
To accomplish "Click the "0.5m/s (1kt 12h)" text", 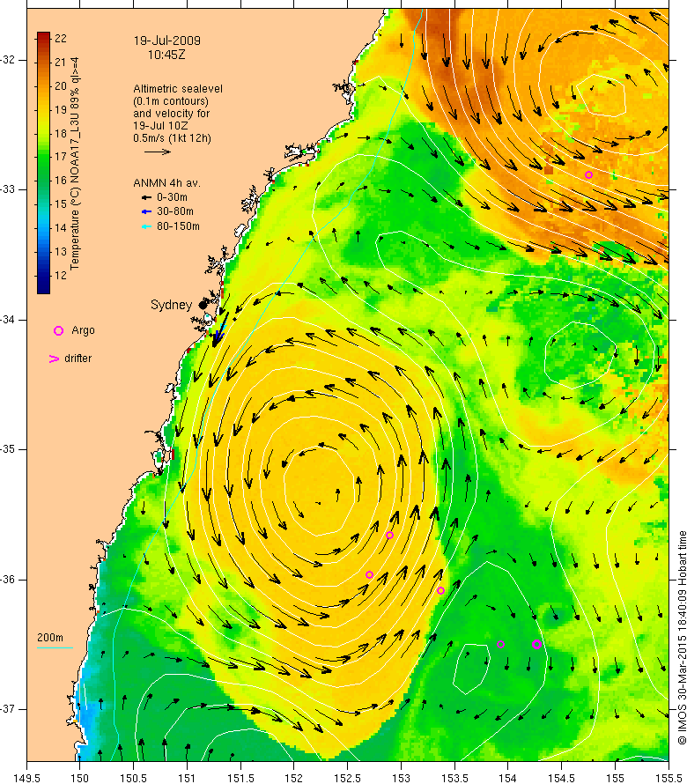I will coord(172,138).
